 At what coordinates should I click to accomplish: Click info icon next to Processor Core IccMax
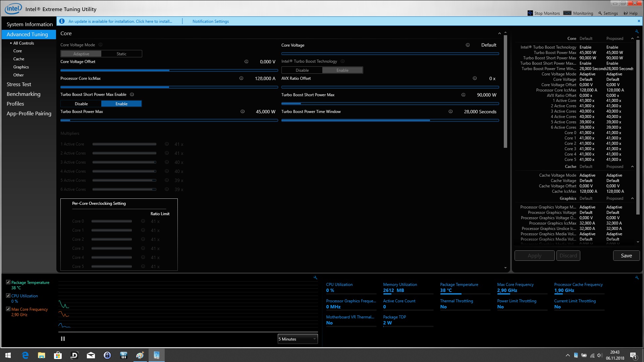pyautogui.click(x=241, y=78)
